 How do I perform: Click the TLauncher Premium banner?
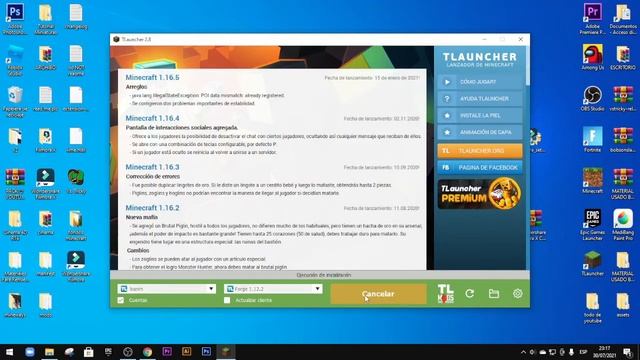(x=480, y=193)
